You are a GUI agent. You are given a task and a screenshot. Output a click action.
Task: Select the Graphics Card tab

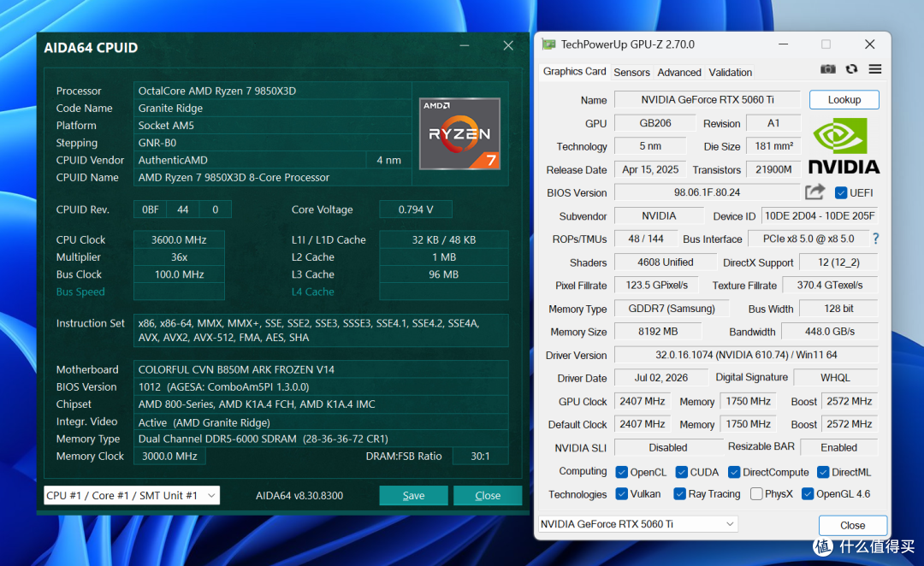(x=574, y=71)
